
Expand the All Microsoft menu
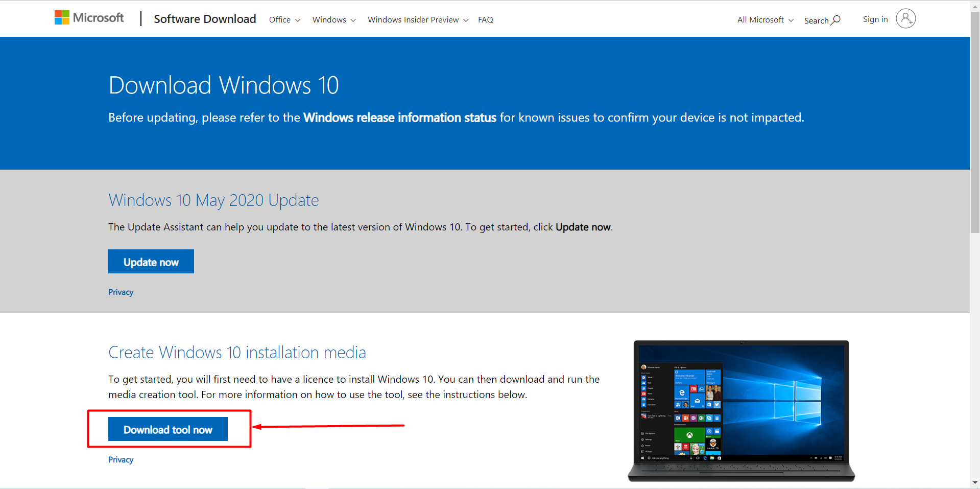click(x=765, y=19)
